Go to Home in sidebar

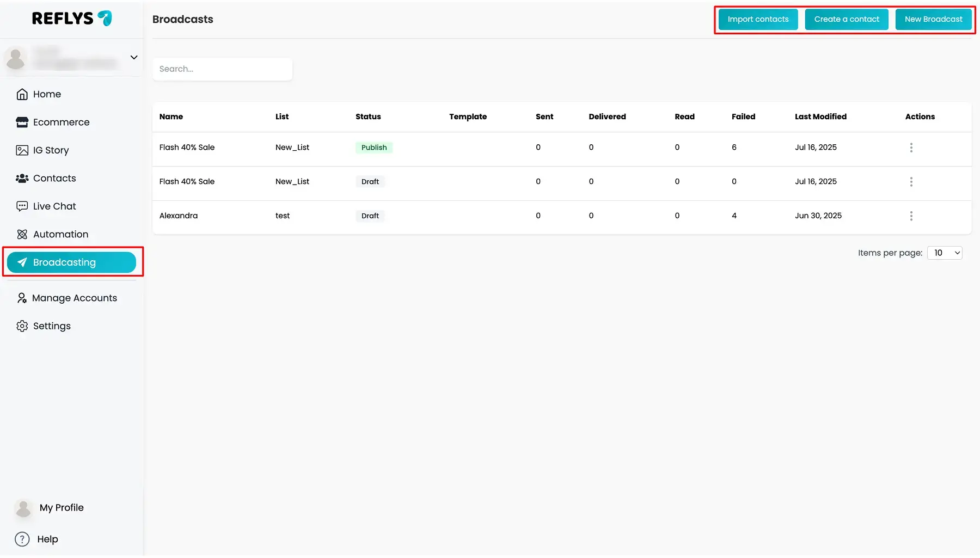tap(71, 94)
